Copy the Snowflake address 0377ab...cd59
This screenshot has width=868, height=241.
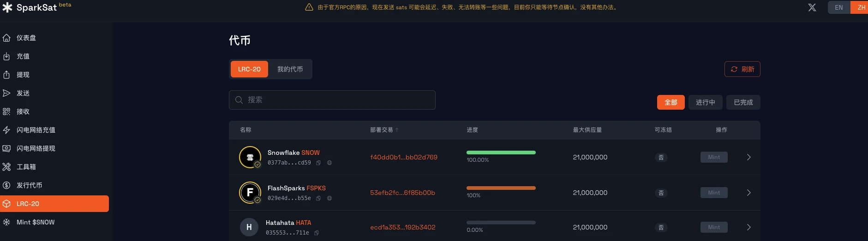(x=318, y=163)
